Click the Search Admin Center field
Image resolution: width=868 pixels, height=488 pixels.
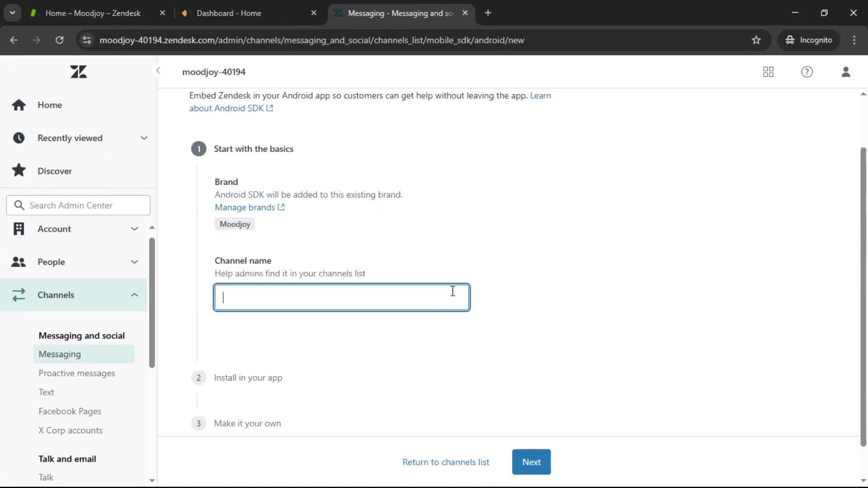[78, 205]
